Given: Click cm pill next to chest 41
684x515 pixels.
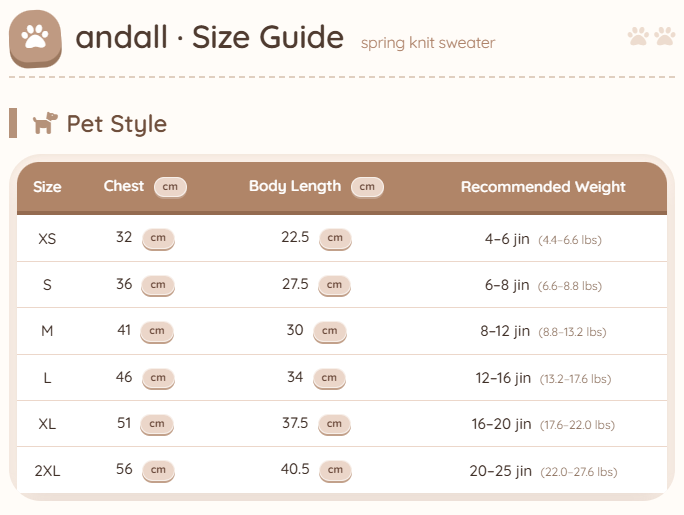Looking at the screenshot, I should (x=157, y=331).
